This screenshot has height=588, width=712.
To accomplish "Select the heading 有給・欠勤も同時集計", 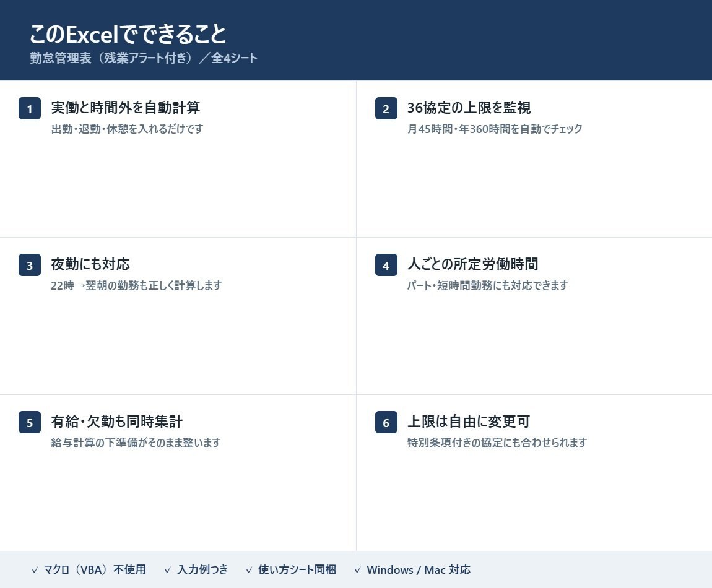I will click(116, 422).
